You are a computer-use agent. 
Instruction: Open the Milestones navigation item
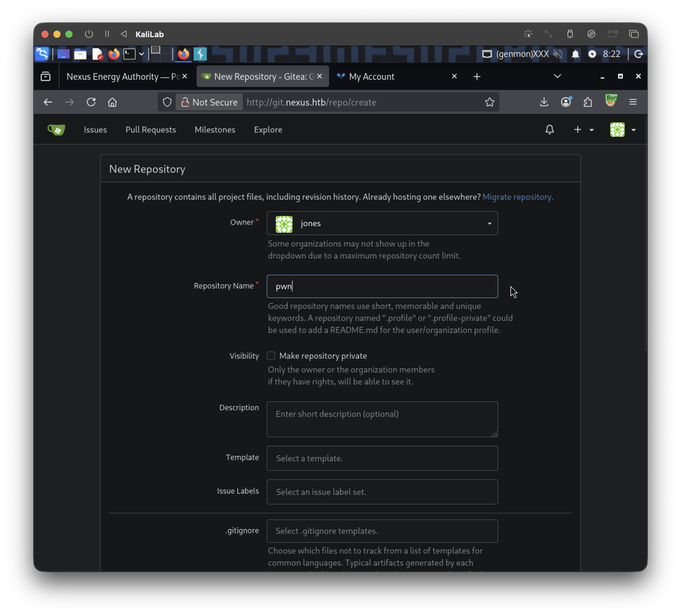click(215, 130)
